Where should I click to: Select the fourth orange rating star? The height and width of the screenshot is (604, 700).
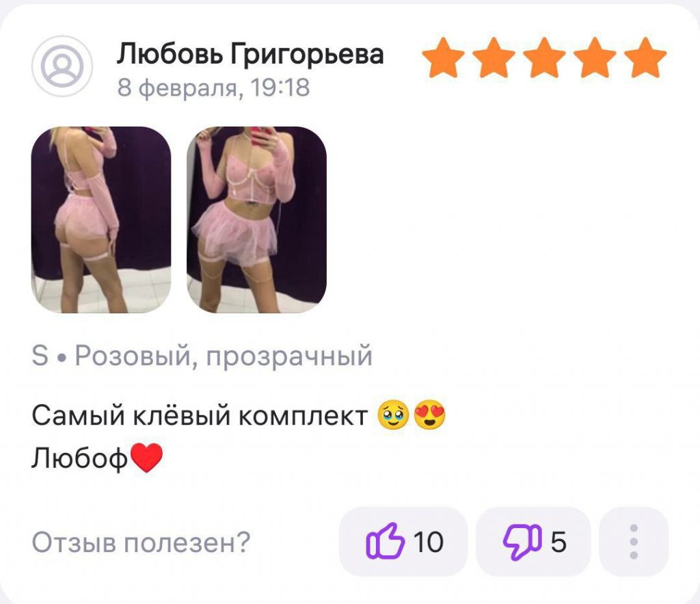tap(595, 57)
